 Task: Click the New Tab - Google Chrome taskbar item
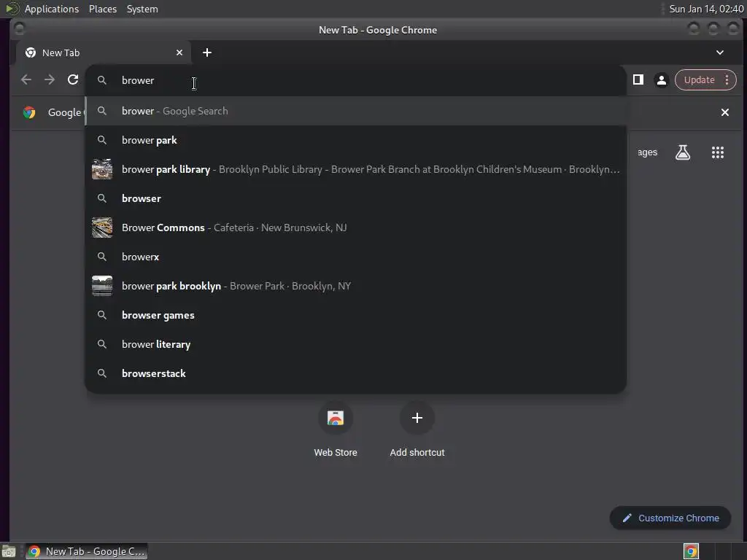(x=86, y=551)
